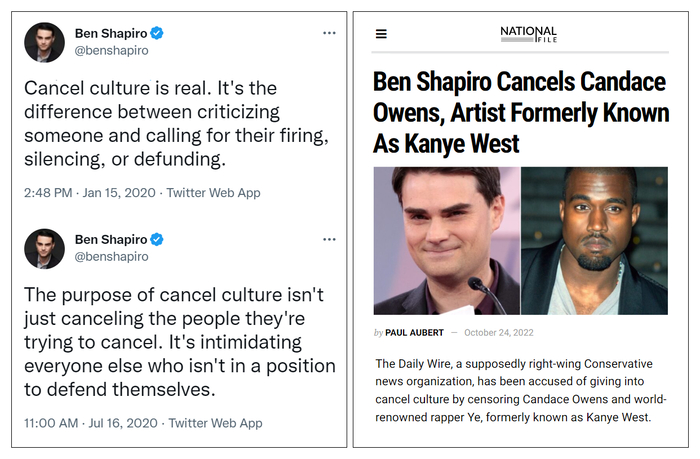Click the Ben Shapiro name on the second tweet
This screenshot has width=700, height=459.
pyautogui.click(x=110, y=240)
